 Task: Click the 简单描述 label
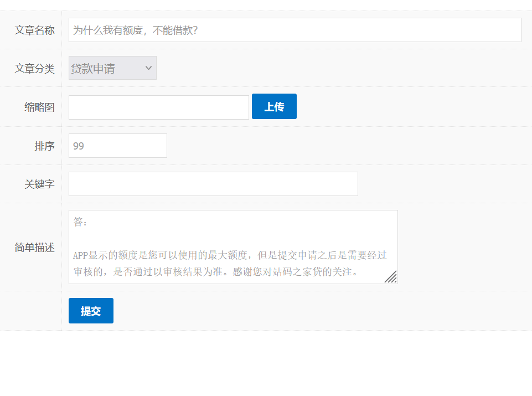pyautogui.click(x=35, y=248)
